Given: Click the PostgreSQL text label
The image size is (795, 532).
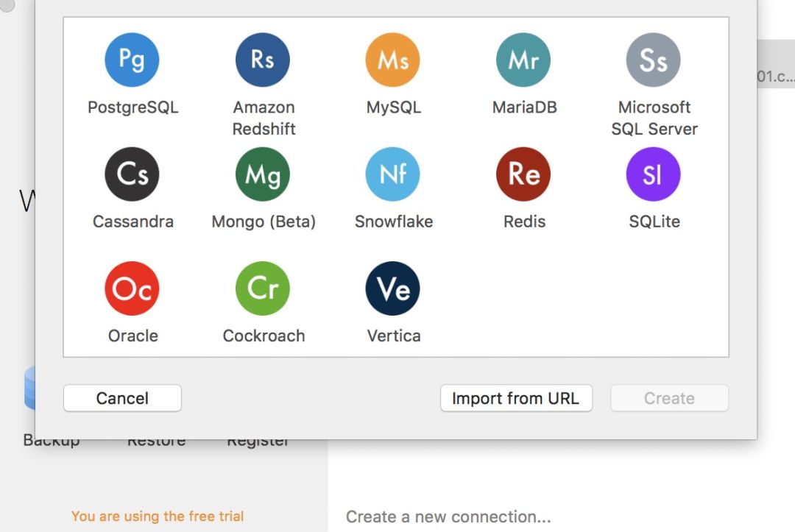Looking at the screenshot, I should (x=133, y=107).
